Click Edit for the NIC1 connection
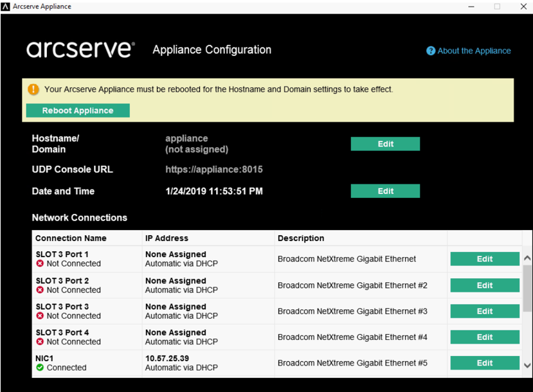Image resolution: width=533 pixels, height=392 pixels. pyautogui.click(x=485, y=363)
